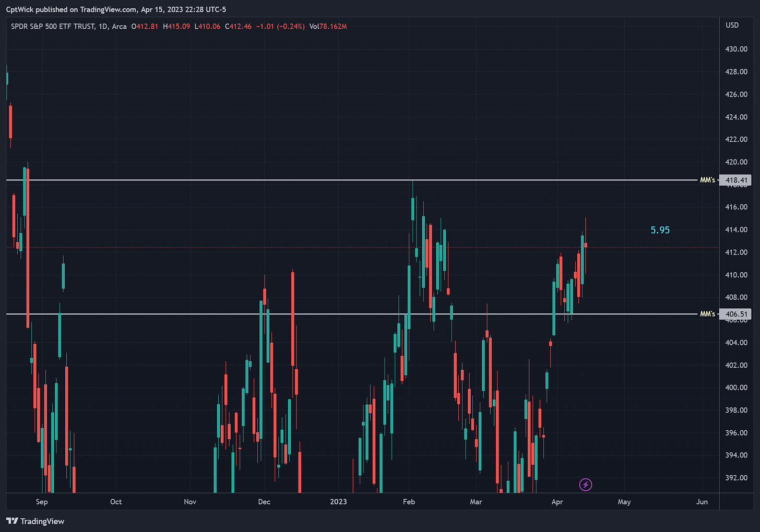Screen dimensions: 760x532
Task: Click the Dec label on time axis
Action: [264, 502]
